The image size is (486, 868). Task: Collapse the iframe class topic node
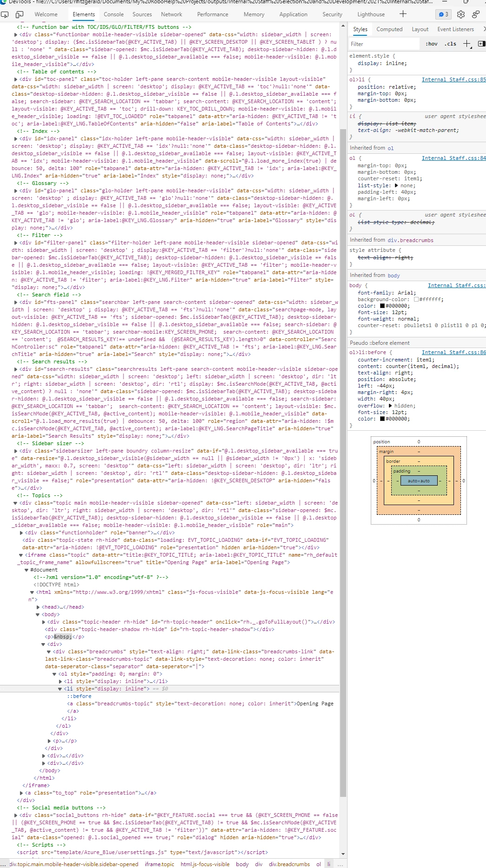(x=21, y=555)
